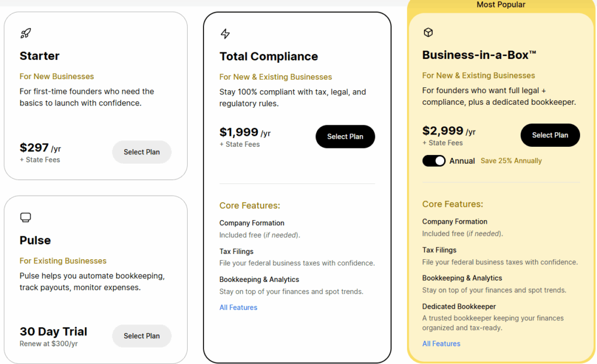Click the monitor icon on the Pulse card
The width and height of the screenshot is (597, 364).
tap(25, 217)
